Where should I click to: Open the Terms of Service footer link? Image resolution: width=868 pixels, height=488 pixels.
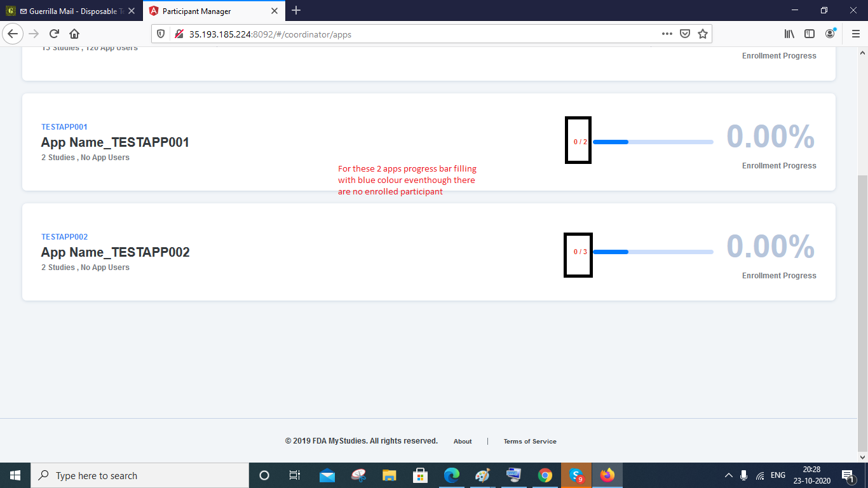click(x=530, y=441)
